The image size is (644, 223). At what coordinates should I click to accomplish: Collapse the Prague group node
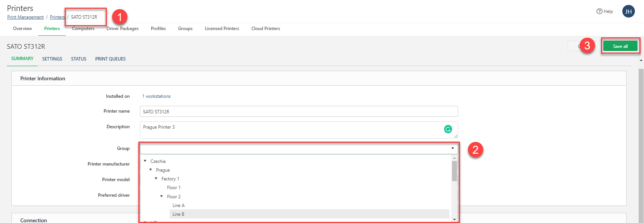[x=151, y=170]
